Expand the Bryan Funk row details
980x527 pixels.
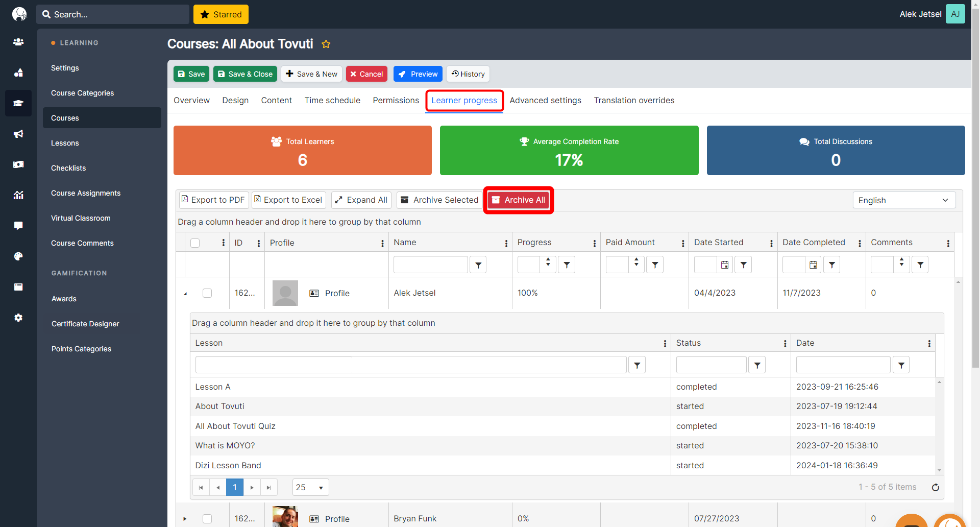[x=185, y=519]
